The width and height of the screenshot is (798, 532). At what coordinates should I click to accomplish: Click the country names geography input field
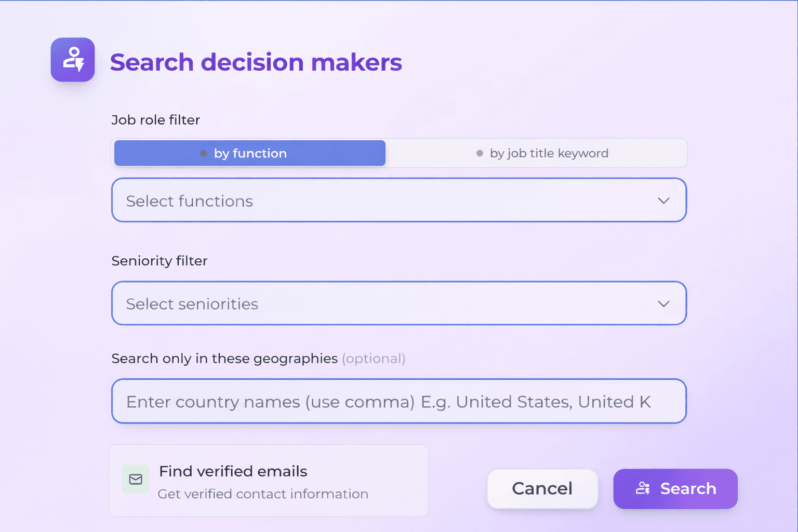(x=398, y=401)
